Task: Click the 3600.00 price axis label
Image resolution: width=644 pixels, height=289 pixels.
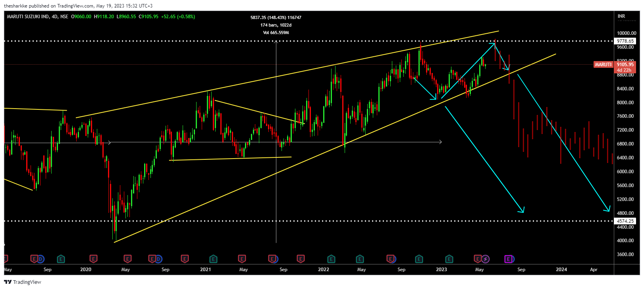Action: coord(625,254)
